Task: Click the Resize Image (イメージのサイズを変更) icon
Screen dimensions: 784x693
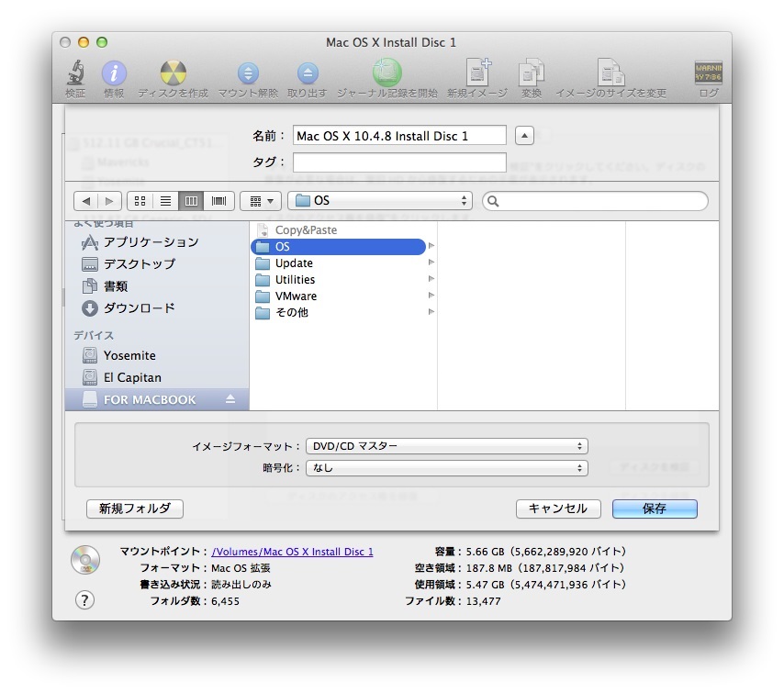Action: [611, 73]
